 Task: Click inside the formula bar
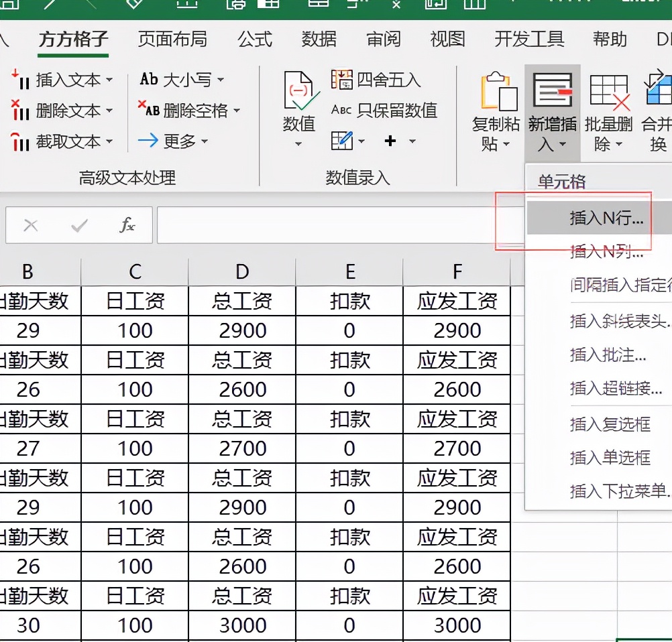click(335, 225)
